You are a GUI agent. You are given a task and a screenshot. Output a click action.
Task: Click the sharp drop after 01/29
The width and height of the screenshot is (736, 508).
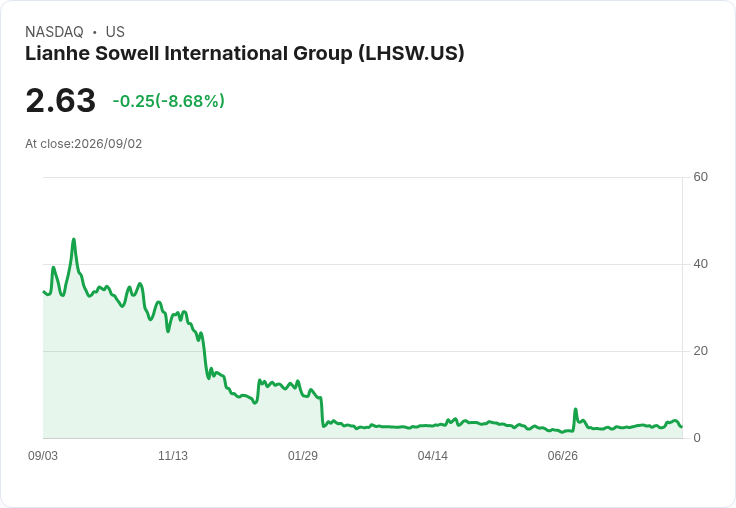click(322, 412)
